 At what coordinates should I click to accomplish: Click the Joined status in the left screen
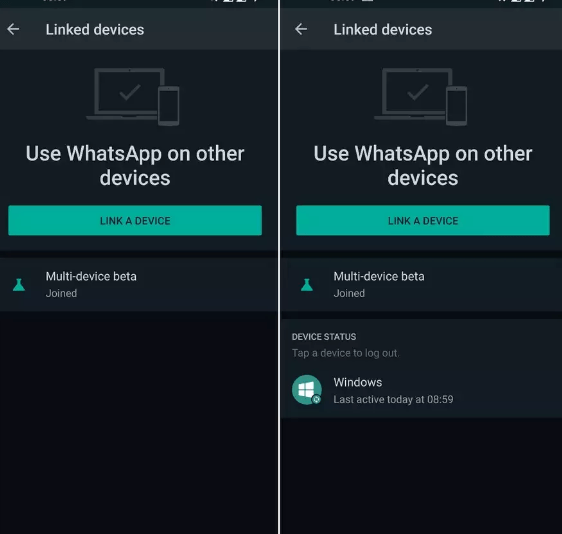[61, 293]
